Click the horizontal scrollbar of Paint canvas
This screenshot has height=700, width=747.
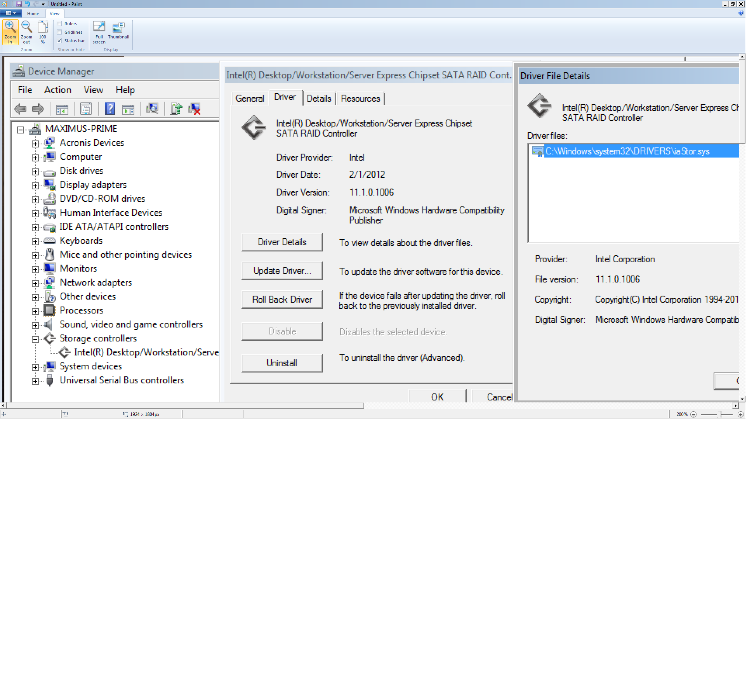185,405
